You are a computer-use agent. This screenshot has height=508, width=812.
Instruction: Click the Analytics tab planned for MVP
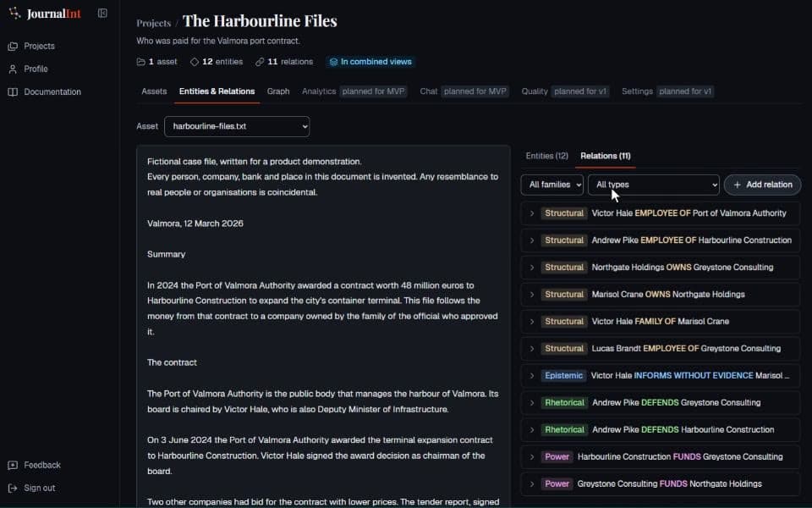pyautogui.click(x=354, y=91)
